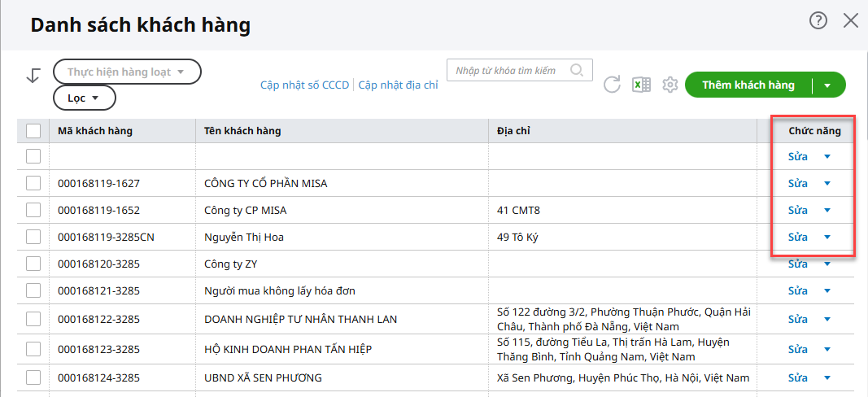The height and width of the screenshot is (397, 868).
Task: Open the Thực hiện hàng loạt dropdown
Action: point(126,72)
